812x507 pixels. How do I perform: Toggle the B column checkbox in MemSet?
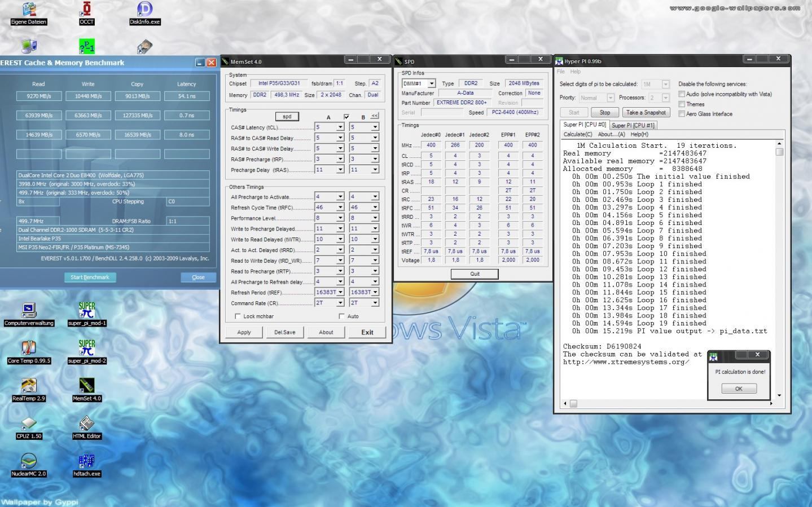tap(346, 117)
